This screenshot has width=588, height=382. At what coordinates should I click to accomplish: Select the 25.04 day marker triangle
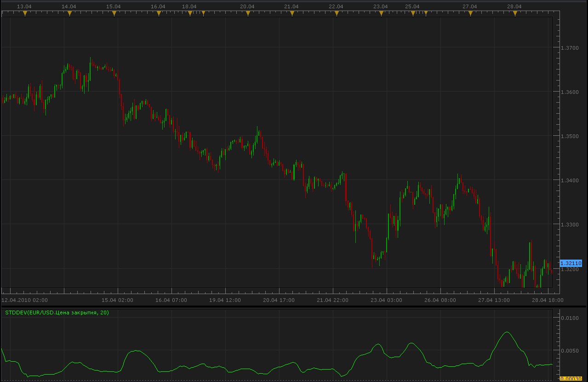(413, 13)
